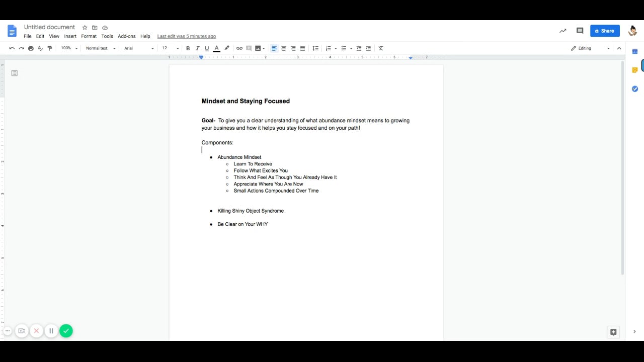
Task: Decrease the paragraph indent
Action: pos(359,48)
